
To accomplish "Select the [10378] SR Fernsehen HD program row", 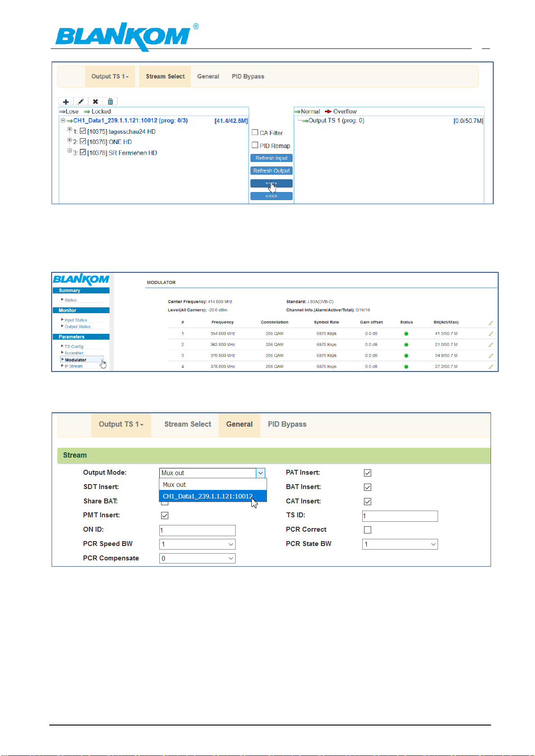I will (x=122, y=153).
